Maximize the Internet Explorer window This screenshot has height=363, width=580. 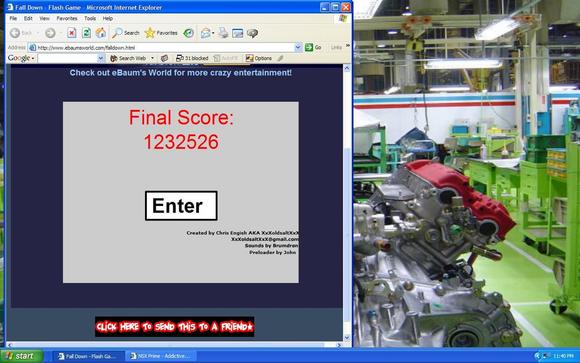[x=335, y=7]
